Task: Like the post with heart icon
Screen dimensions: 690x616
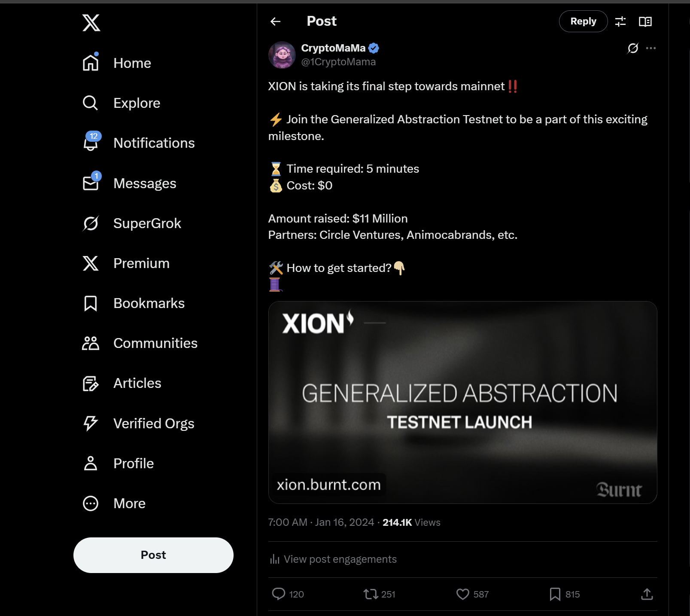Action: (462, 594)
